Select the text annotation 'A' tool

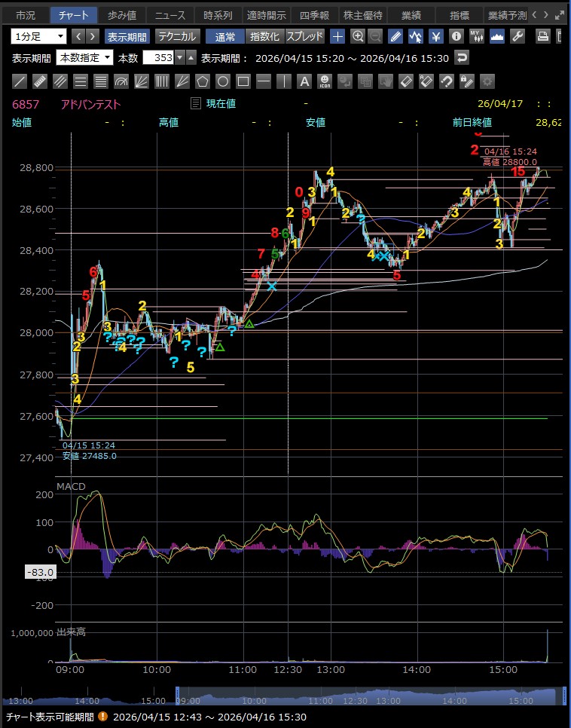tap(304, 81)
